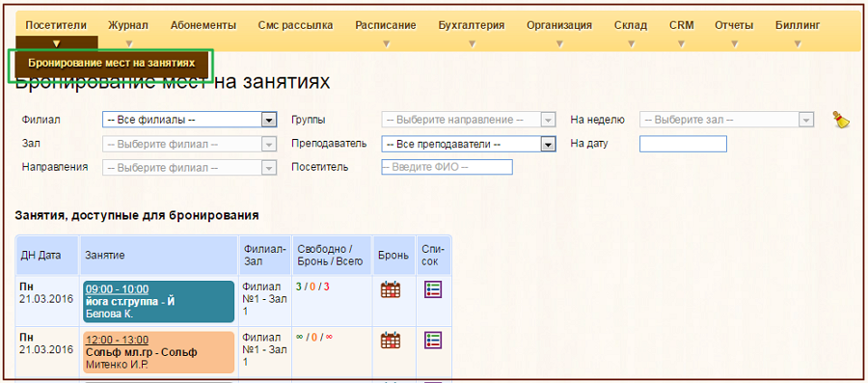Open the Склад menu
868x383 pixels.
tap(631, 25)
